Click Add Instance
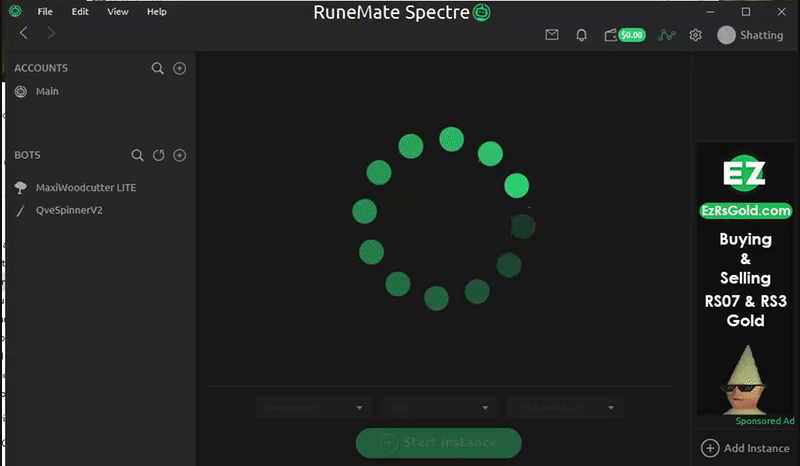This screenshot has height=466, width=800. pyautogui.click(x=745, y=448)
